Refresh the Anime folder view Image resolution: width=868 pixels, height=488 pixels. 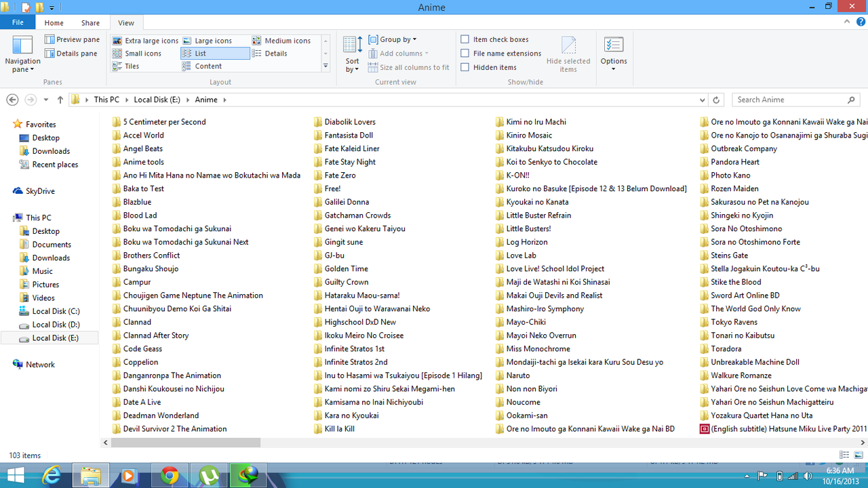tap(716, 100)
